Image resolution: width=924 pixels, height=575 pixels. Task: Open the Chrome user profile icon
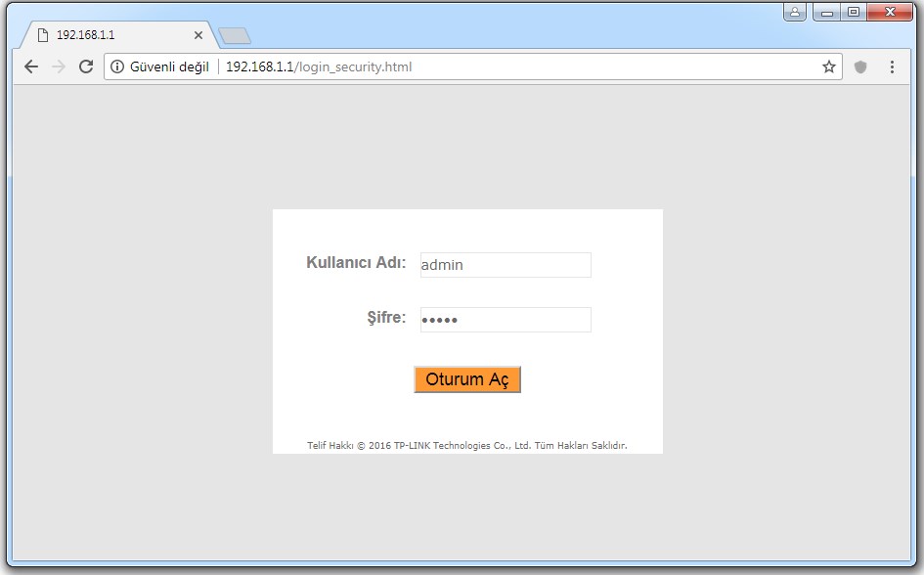point(795,13)
